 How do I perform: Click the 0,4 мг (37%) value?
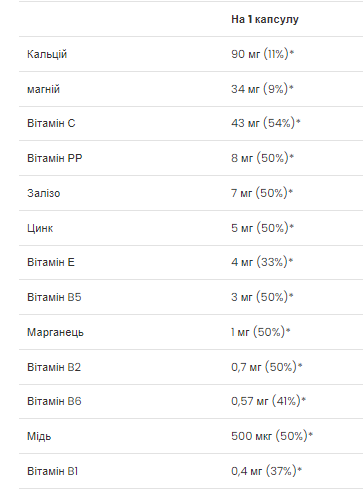tap(266, 471)
